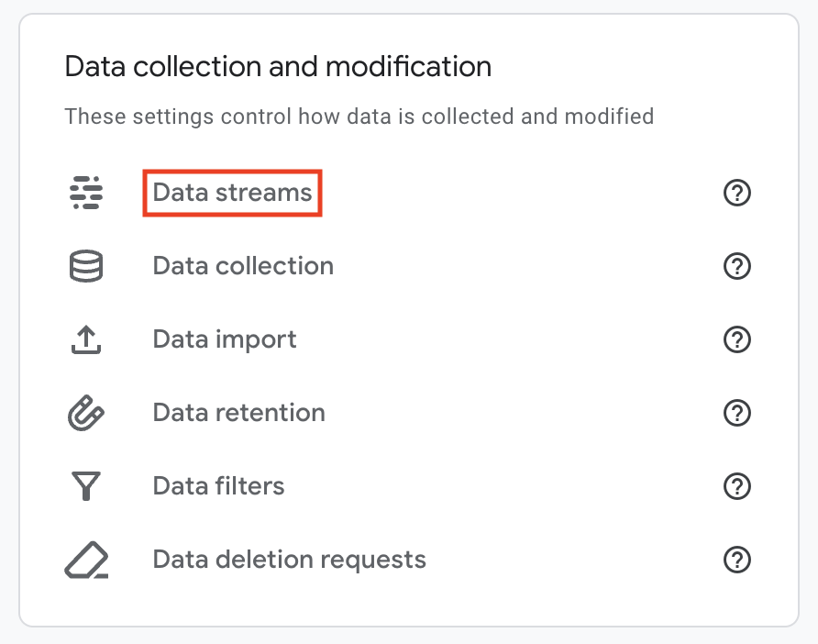
Task: Click the Data deletion requests eraser icon
Action: click(85, 560)
